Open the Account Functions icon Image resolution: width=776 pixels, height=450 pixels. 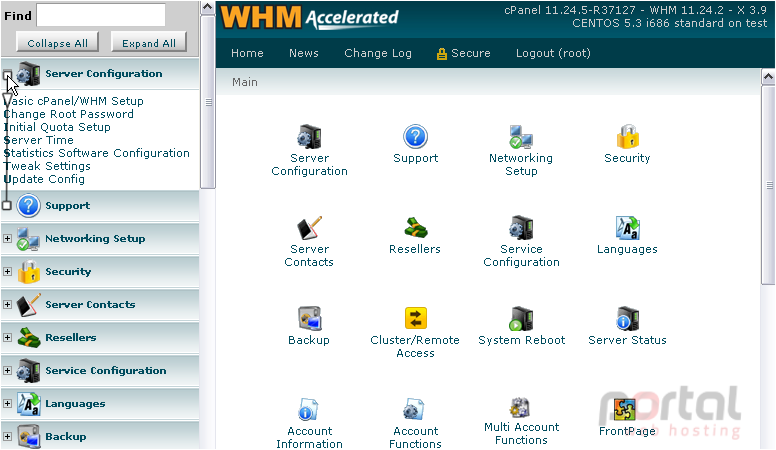coord(413,410)
